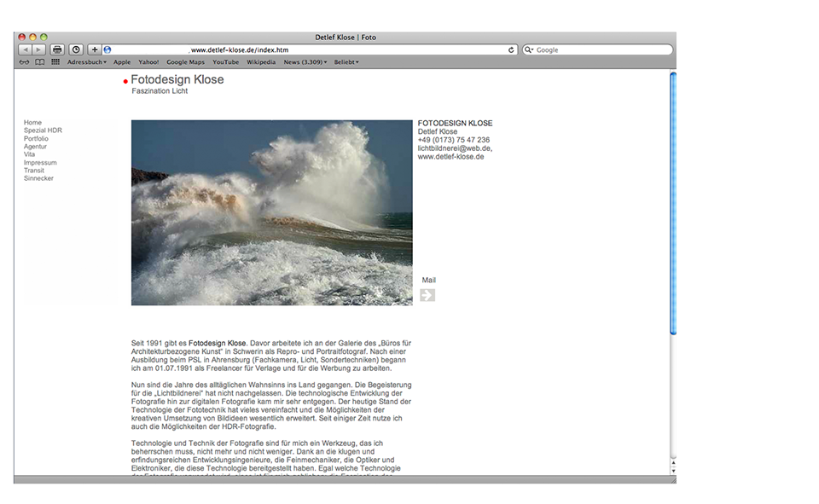Click the vertical scrollbar thumb

(x=673, y=203)
